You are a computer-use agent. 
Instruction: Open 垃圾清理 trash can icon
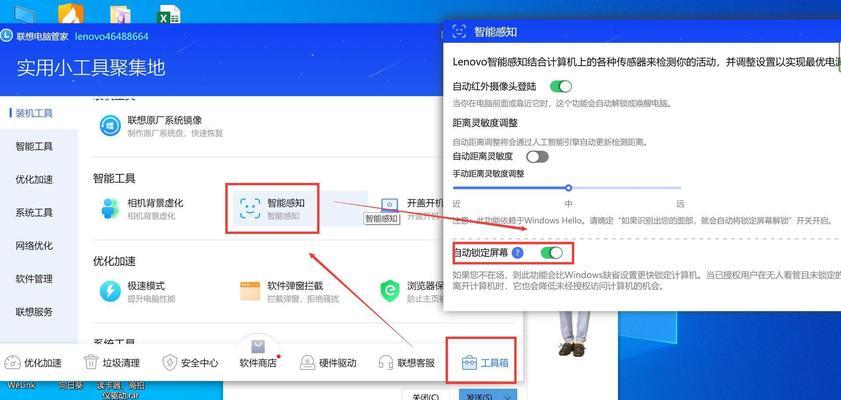[91, 362]
